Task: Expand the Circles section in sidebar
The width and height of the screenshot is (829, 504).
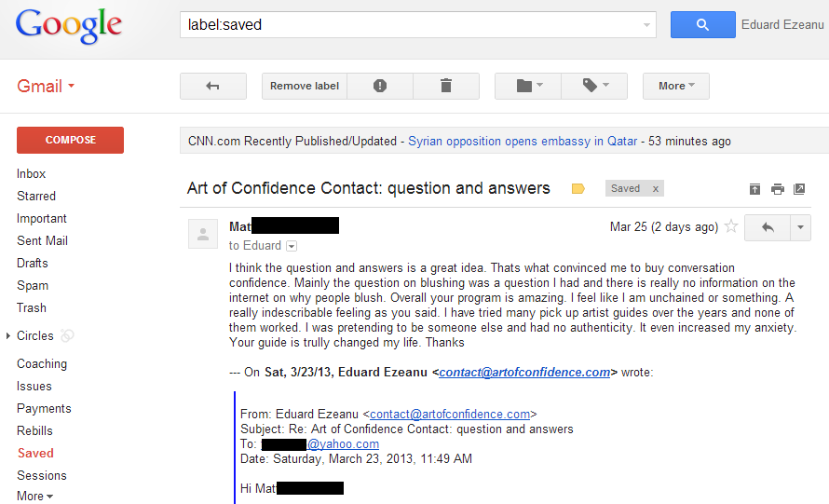Action: (8, 335)
